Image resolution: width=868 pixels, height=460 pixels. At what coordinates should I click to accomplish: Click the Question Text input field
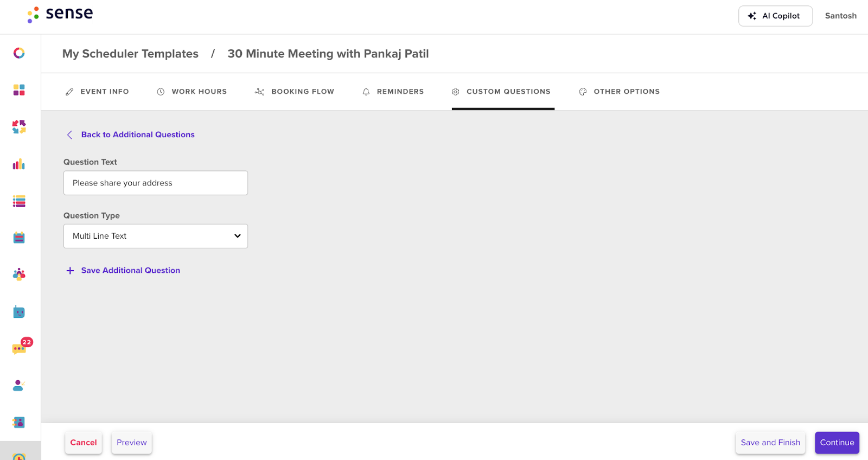(x=156, y=183)
